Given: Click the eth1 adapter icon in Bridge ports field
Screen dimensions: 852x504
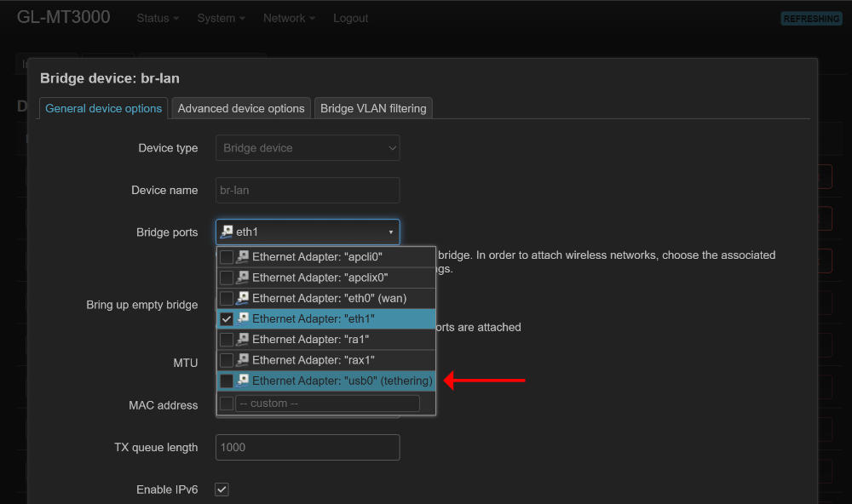Looking at the screenshot, I should 227,232.
